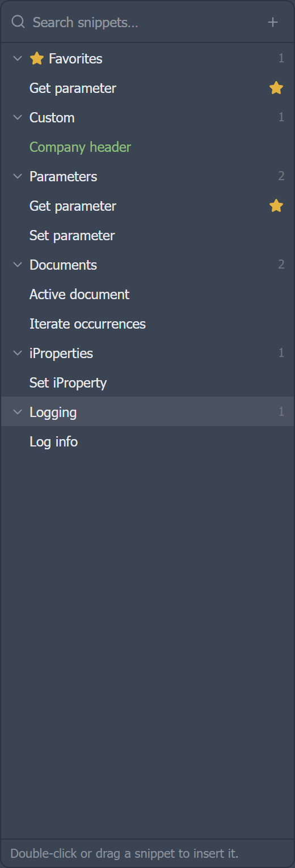The image size is (295, 868).
Task: Select the Set iProperty snippet
Action: [147, 382]
